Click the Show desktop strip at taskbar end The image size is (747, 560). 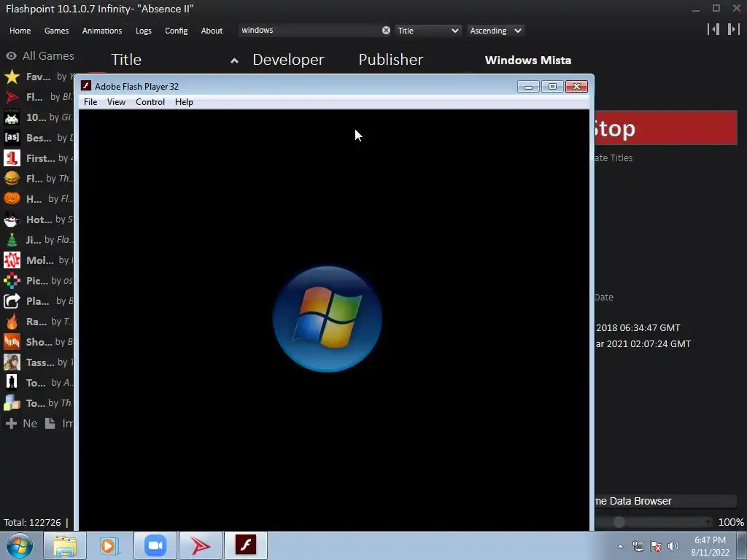[x=742, y=545]
